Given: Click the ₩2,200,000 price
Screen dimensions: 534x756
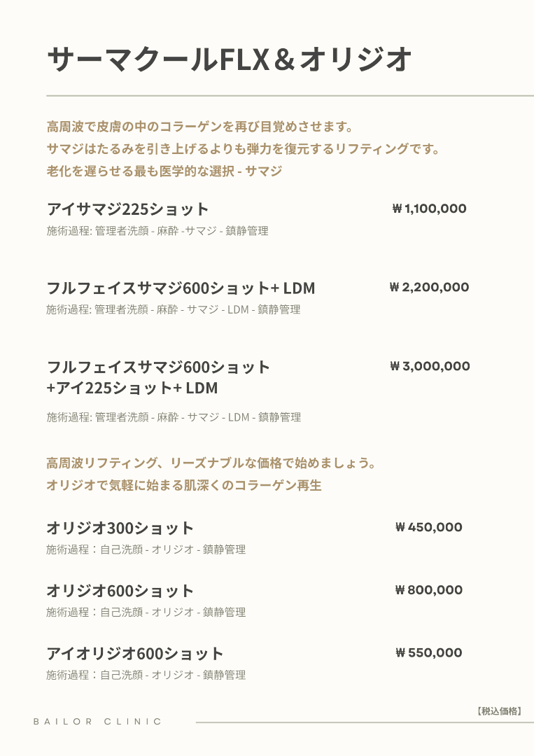Looking at the screenshot, I should 429,287.
